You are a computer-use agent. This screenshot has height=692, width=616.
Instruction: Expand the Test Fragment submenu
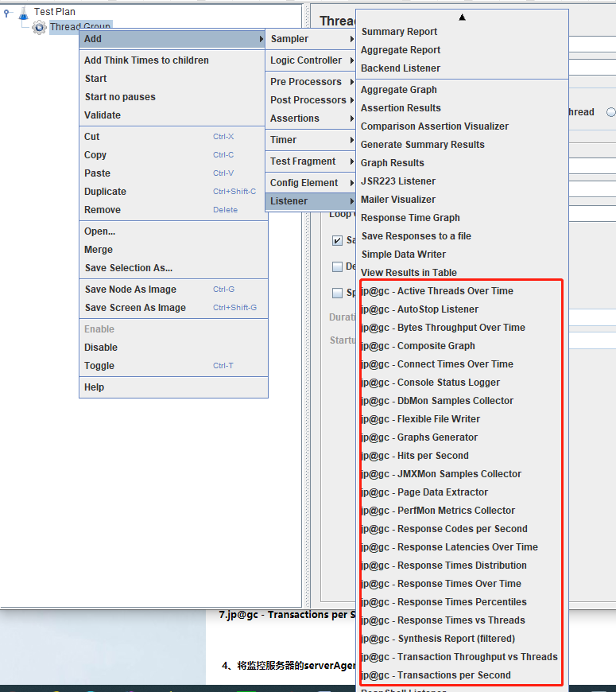(311, 161)
